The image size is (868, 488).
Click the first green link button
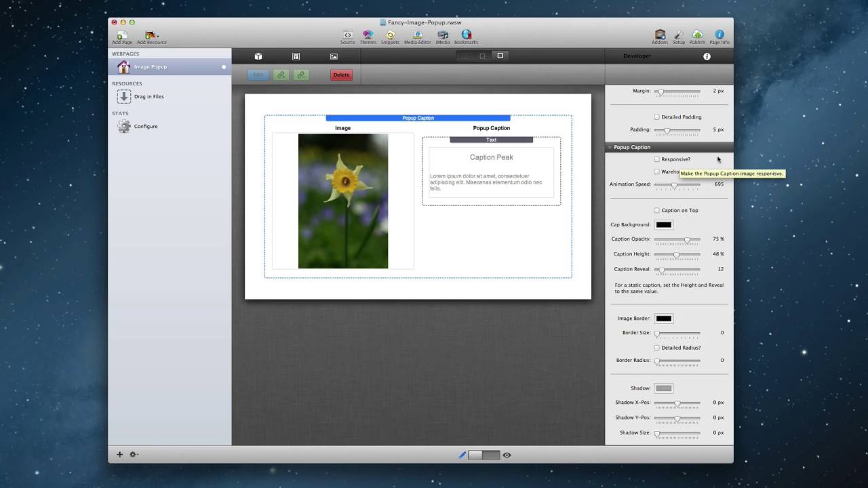pyautogui.click(x=281, y=75)
